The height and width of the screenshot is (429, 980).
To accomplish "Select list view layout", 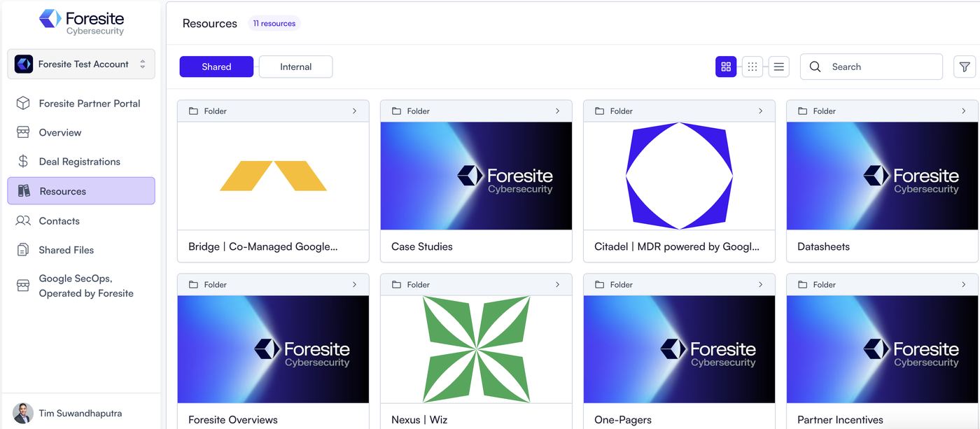I will (x=779, y=66).
